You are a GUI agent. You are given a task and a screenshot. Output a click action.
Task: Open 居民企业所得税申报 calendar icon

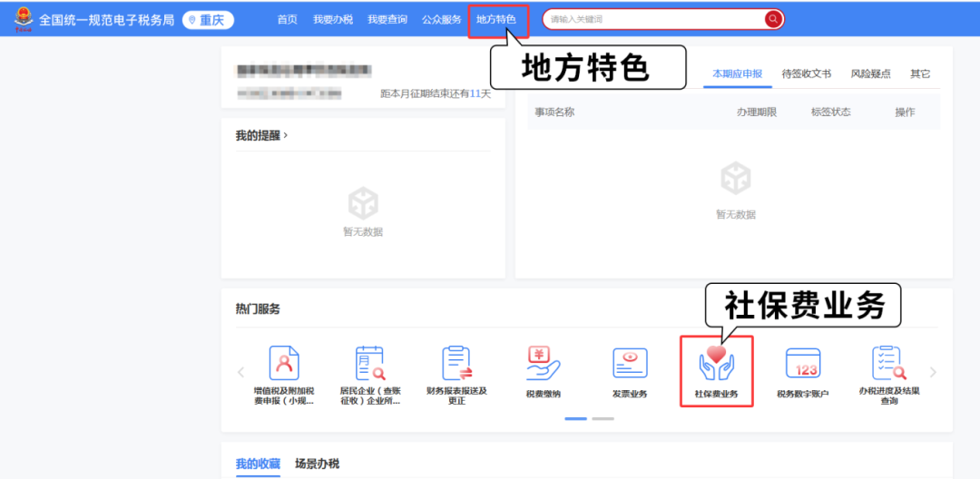tap(369, 363)
